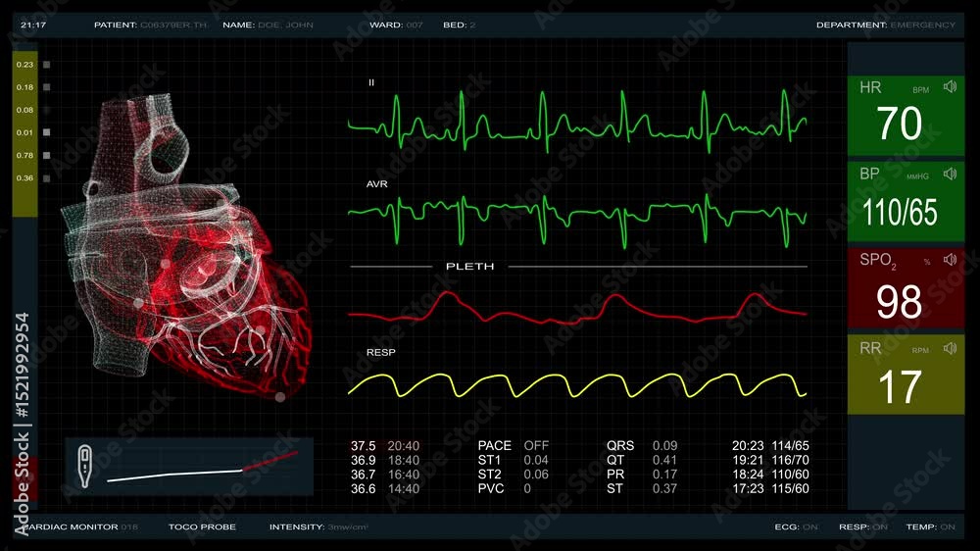The image size is (980, 551).
Task: Toggle RESP ON status in footer
Action: coord(862,527)
